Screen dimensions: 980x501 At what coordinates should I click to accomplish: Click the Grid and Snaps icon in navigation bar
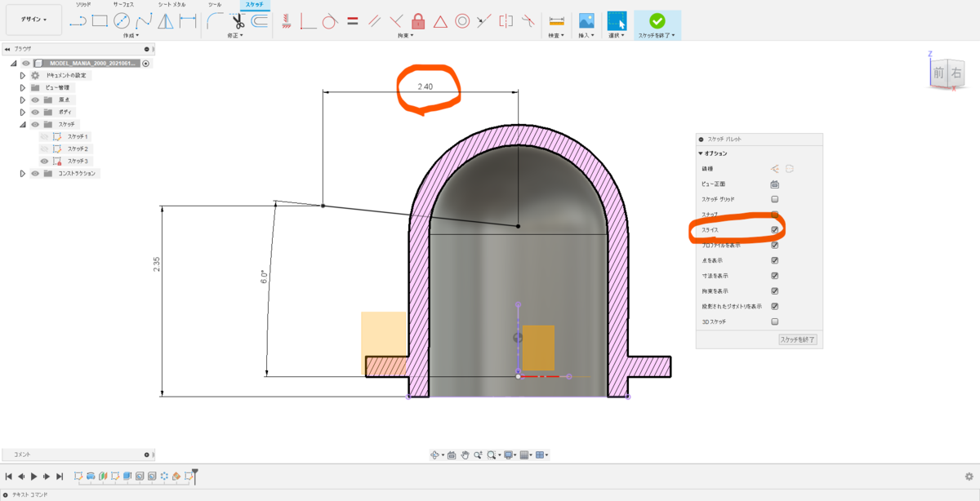(x=524, y=454)
